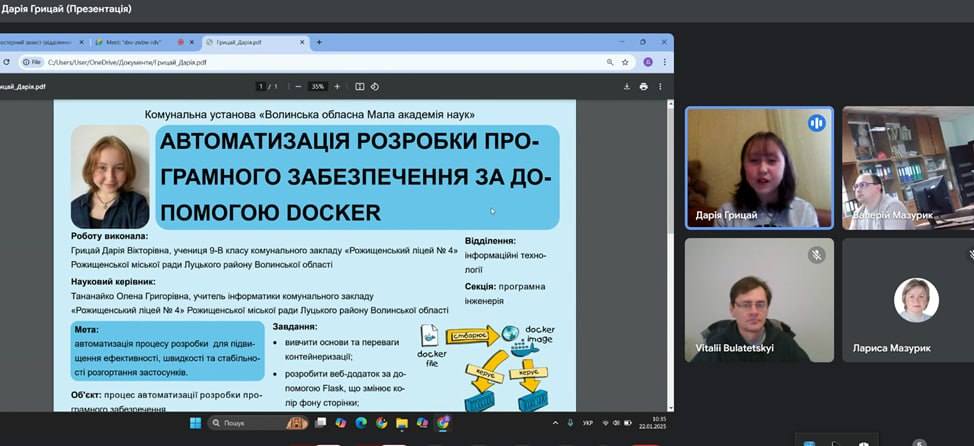The image size is (974, 446).
Task: Switch keyboard language from УКР
Action: point(588,423)
